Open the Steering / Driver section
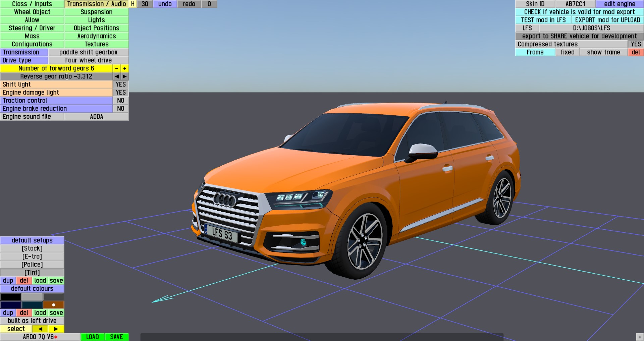This screenshot has width=644, height=341. (x=32, y=28)
